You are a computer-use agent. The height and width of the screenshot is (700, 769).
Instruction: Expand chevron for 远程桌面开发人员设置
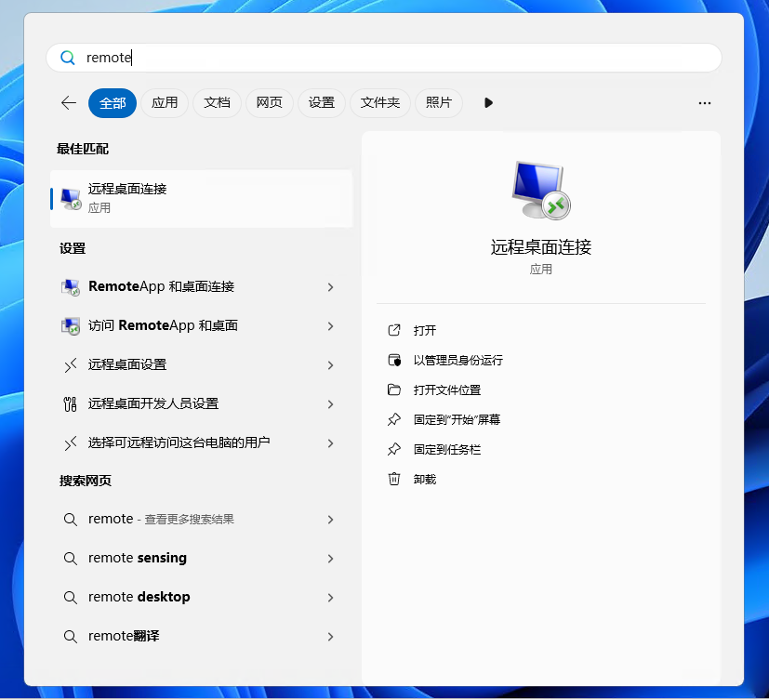(330, 404)
